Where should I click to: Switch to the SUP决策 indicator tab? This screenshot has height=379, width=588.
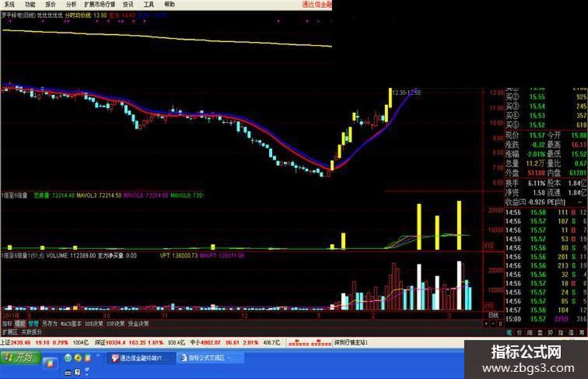click(x=116, y=324)
